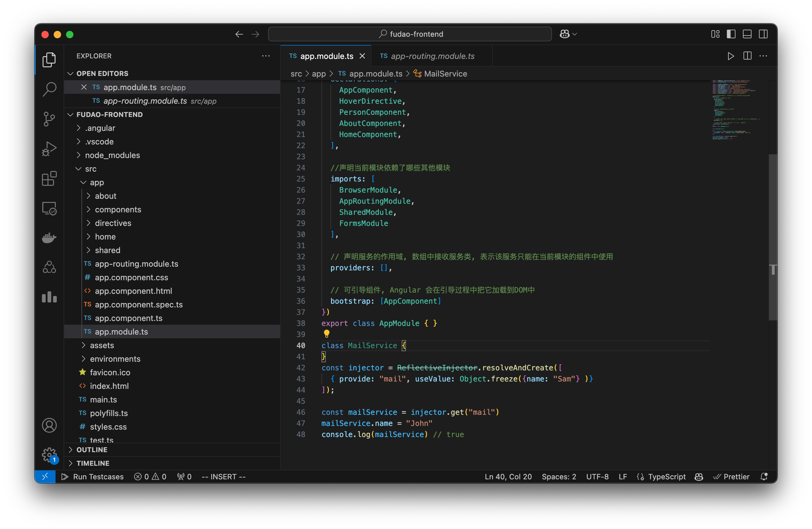Open the Accounts icon in activity bar
Viewport: 812px width, 529px height.
pos(49,425)
